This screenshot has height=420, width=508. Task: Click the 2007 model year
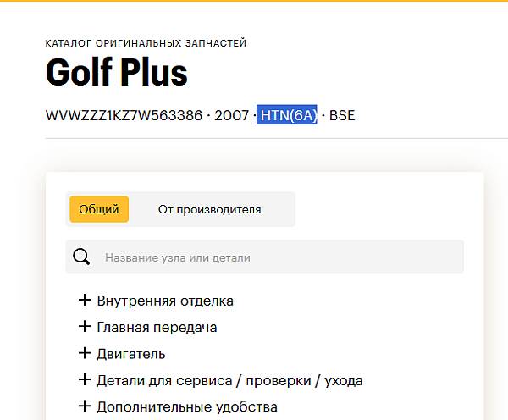pyautogui.click(x=232, y=115)
